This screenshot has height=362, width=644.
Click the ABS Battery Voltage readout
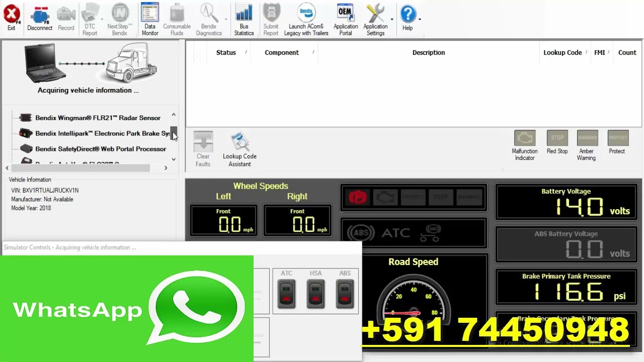pos(567,244)
